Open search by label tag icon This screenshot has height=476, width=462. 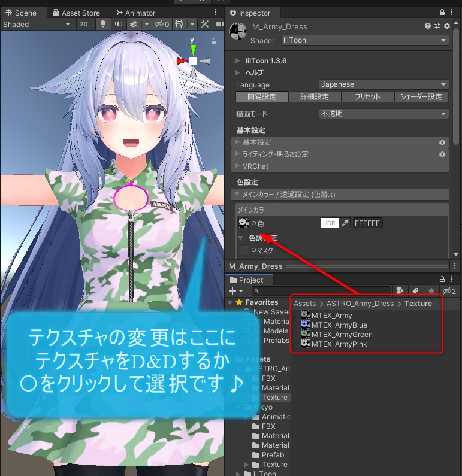(415, 291)
